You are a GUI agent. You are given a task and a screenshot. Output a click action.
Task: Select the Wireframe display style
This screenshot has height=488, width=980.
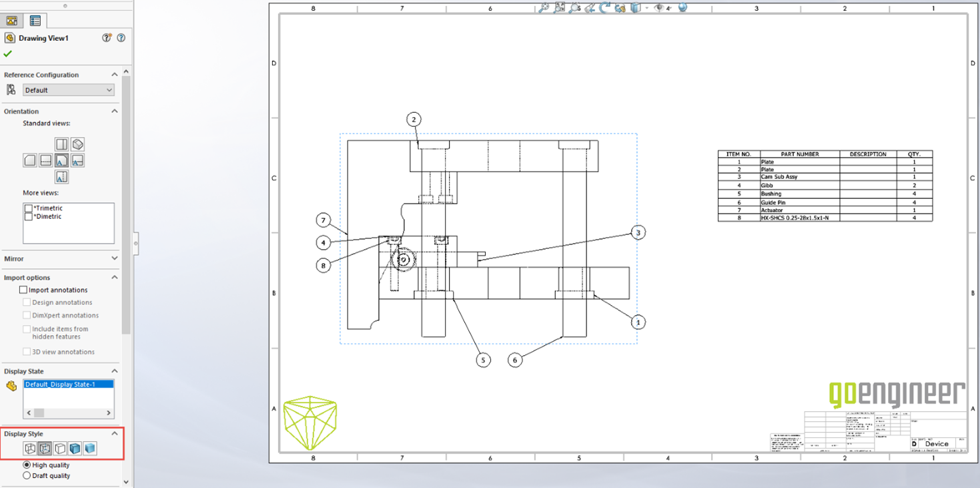pos(30,448)
